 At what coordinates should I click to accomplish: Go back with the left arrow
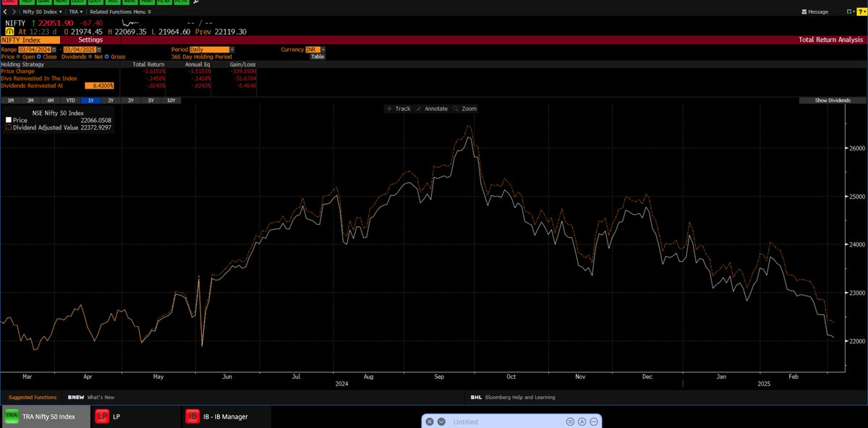point(5,12)
